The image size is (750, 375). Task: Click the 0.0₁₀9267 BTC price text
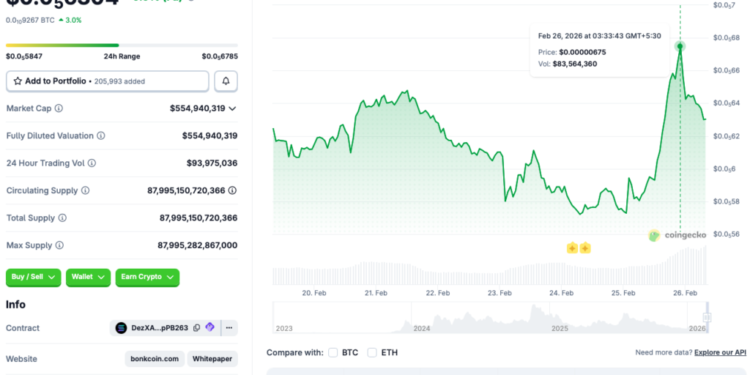pyautogui.click(x=30, y=20)
